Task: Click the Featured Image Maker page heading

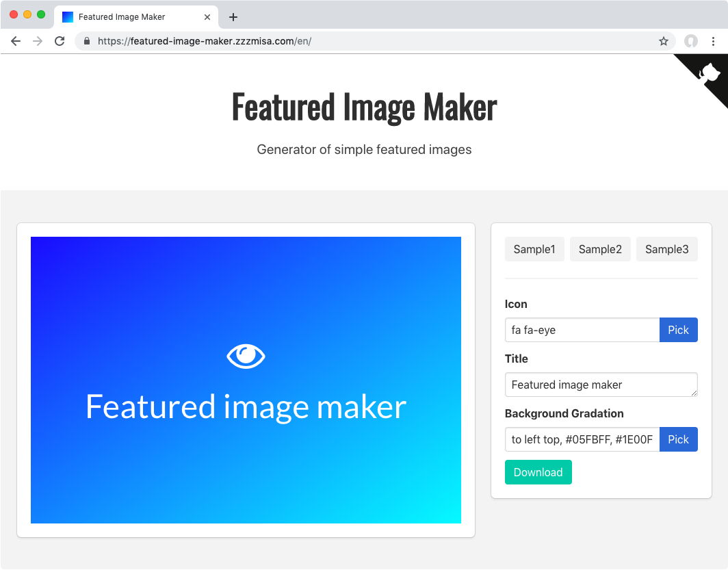Action: point(365,107)
